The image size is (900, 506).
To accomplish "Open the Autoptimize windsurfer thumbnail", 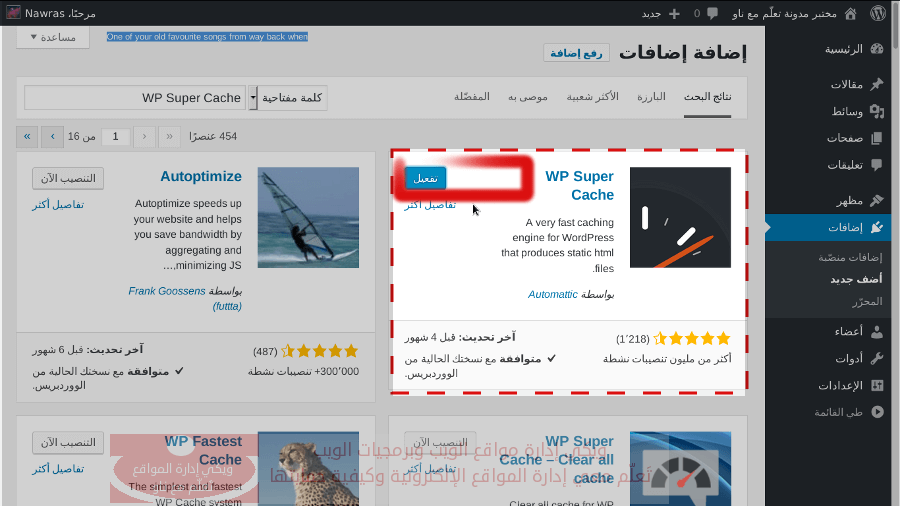I will pos(308,217).
